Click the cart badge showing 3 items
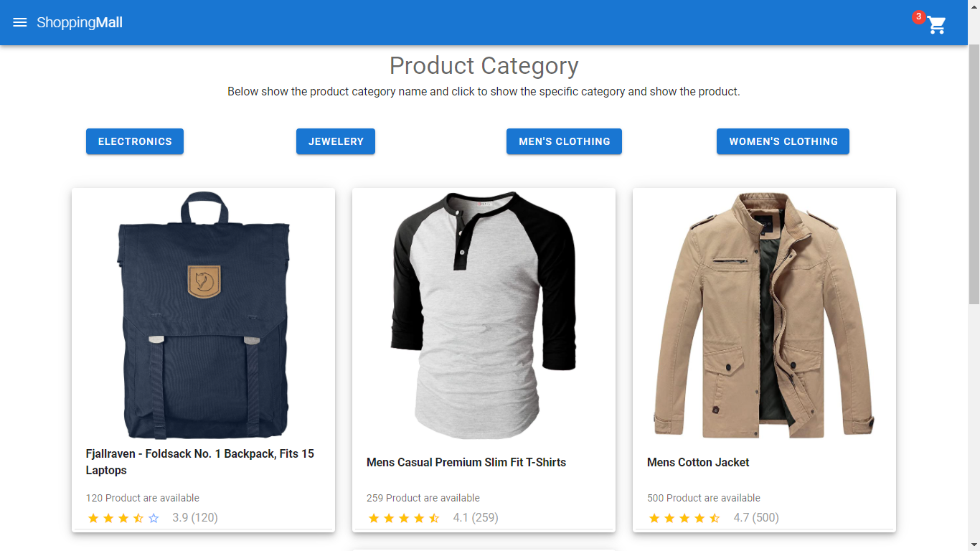This screenshot has height=551, width=980. coord(919,18)
